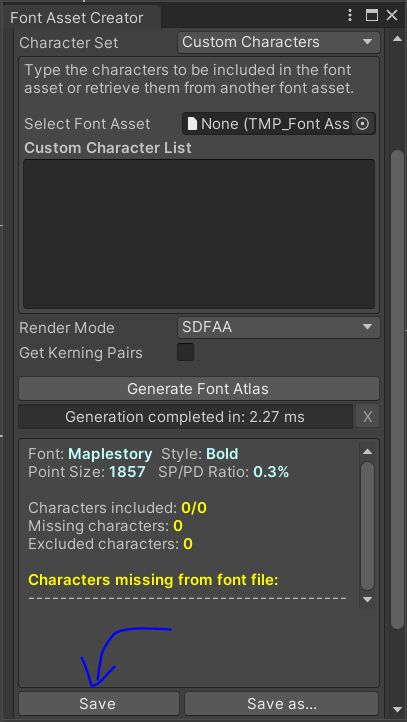Click the SP/PD Ratio value 0.3%
407x722 pixels.
[x=271, y=472]
